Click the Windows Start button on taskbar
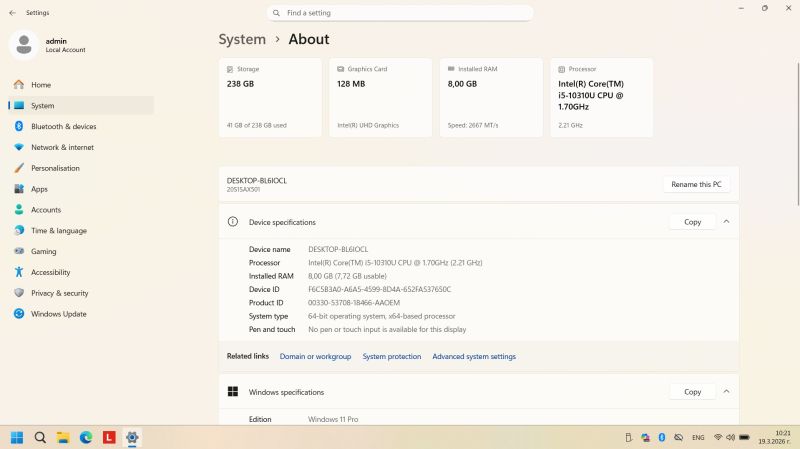Viewport: 800px width, 449px height. [17, 437]
